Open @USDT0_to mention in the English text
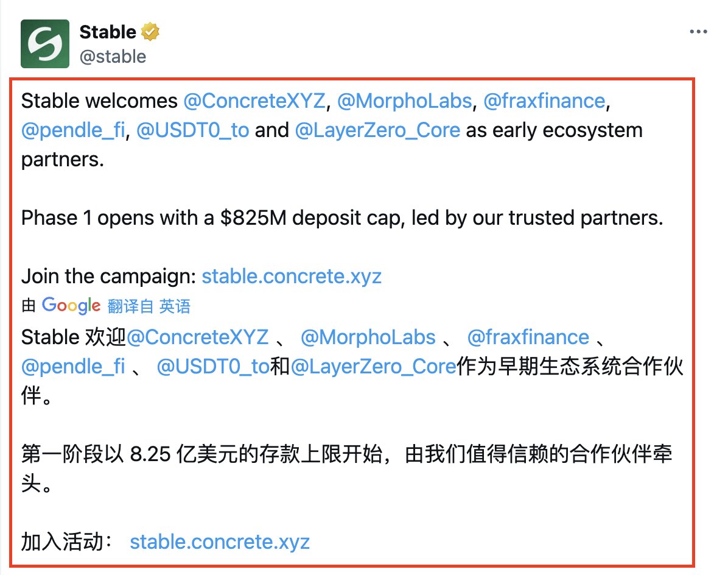This screenshot has width=728, height=575. click(x=192, y=130)
